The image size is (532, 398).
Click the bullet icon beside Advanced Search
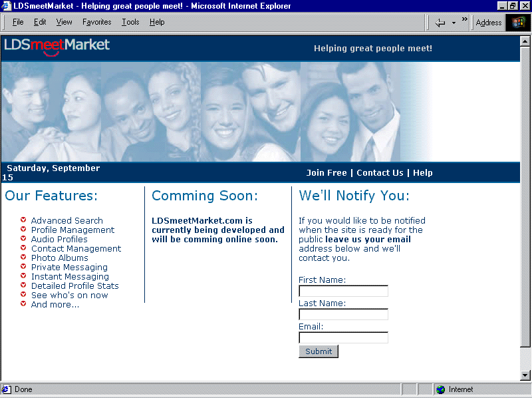(x=23, y=220)
